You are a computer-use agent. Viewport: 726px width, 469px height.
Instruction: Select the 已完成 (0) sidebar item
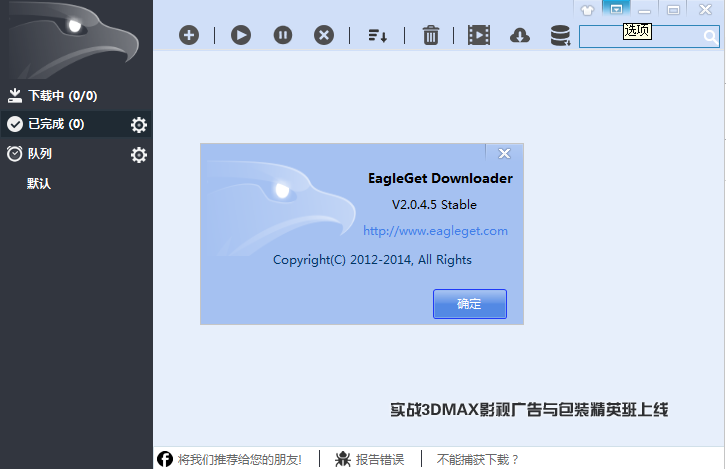point(76,124)
